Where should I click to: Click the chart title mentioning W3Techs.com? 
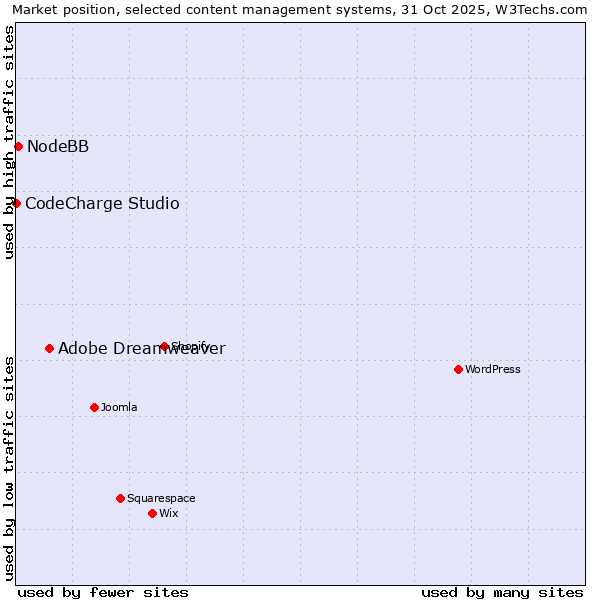[x=300, y=9]
